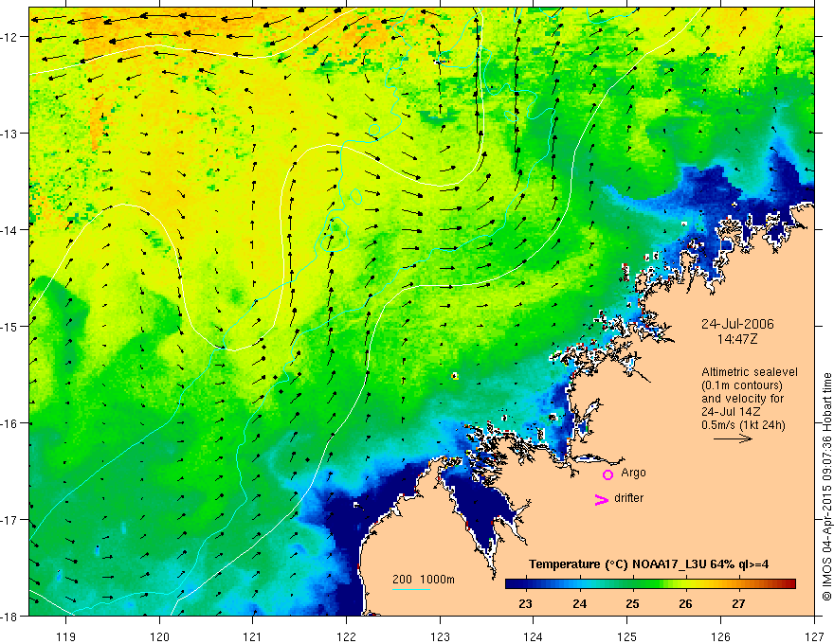The image size is (834, 644).
Task: Click the latitude label -18
Action: tap(9, 617)
